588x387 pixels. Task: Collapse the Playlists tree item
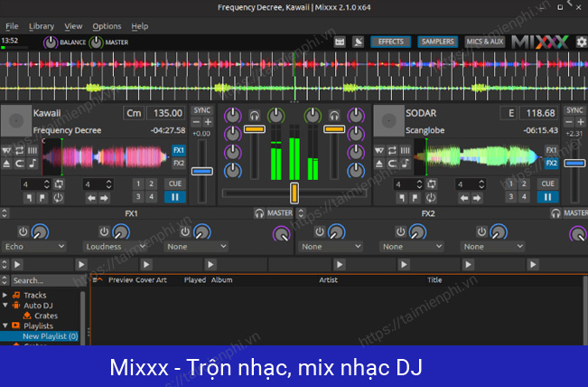[x=5, y=326]
